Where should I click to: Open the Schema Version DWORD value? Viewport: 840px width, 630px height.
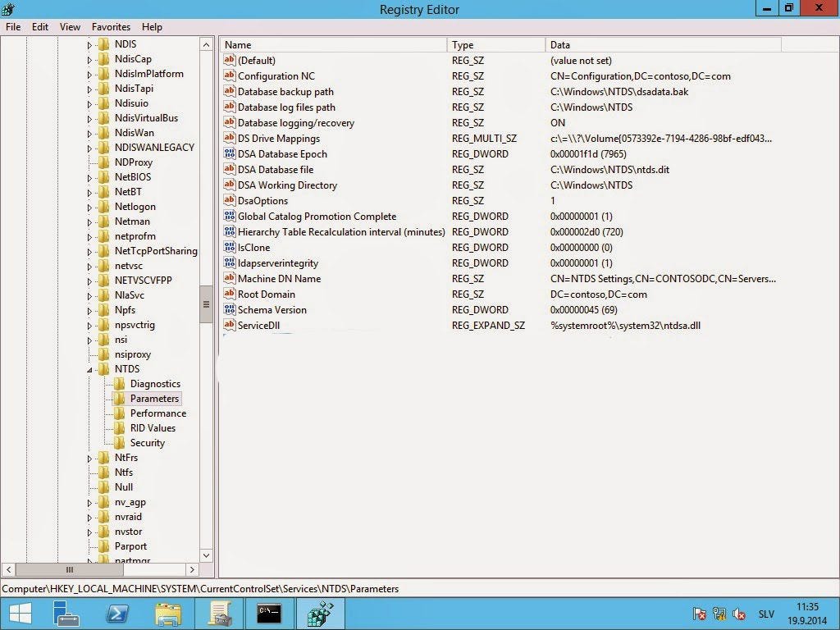273,309
